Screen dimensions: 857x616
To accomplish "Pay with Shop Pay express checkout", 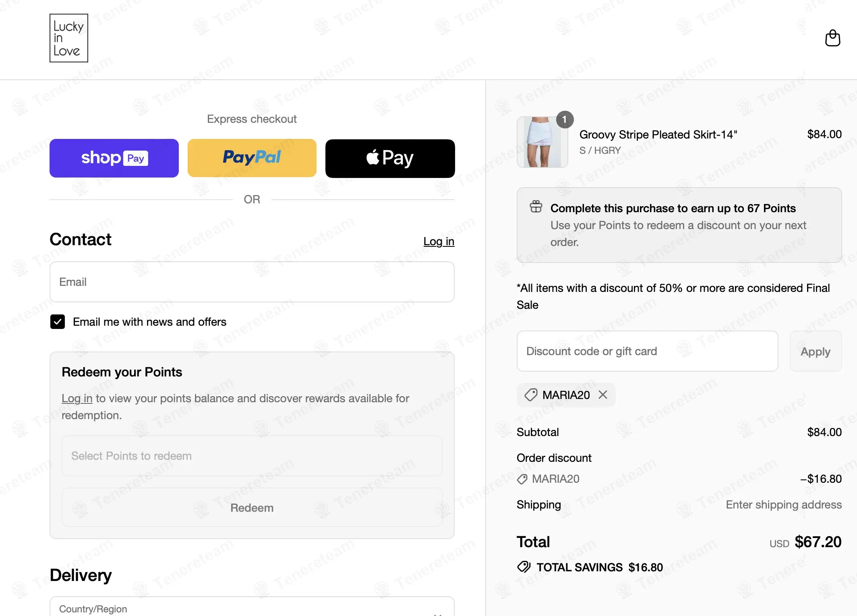I will tap(114, 158).
